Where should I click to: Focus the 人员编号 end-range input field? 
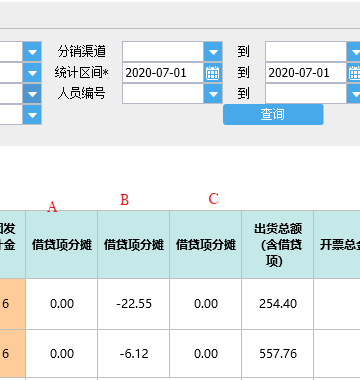pyautogui.click(x=306, y=94)
